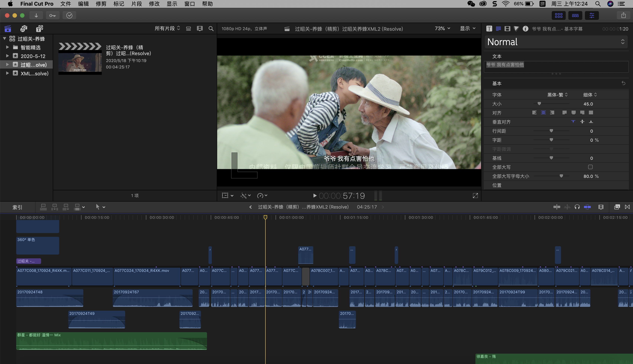This screenshot has height=364, width=633.
Task: Toggle the inspector panel visibility button
Action: (x=592, y=15)
